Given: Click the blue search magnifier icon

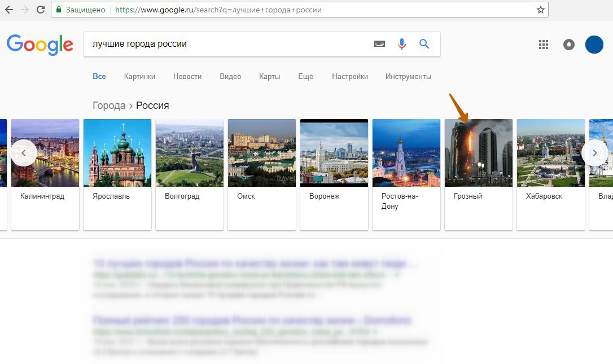Looking at the screenshot, I should coord(424,44).
